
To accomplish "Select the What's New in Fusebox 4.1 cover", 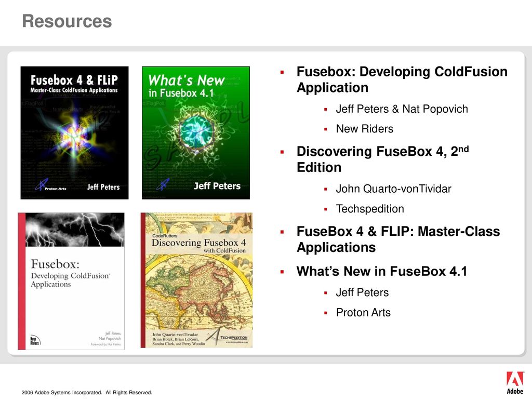I will [196, 132].
